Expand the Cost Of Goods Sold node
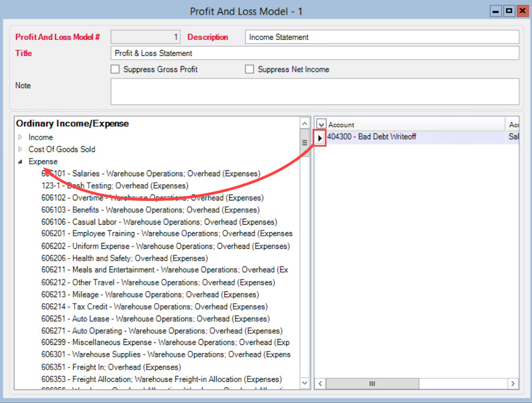 (x=20, y=149)
